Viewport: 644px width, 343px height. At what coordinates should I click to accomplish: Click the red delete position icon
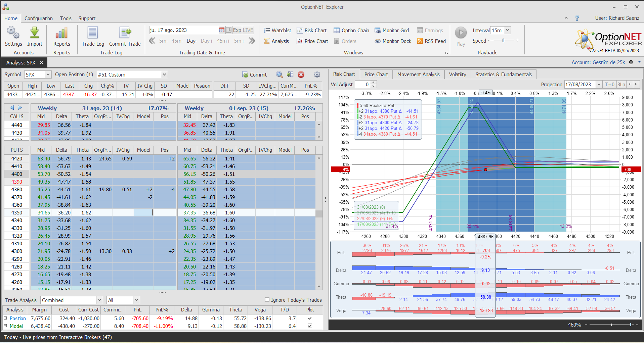tap(301, 75)
